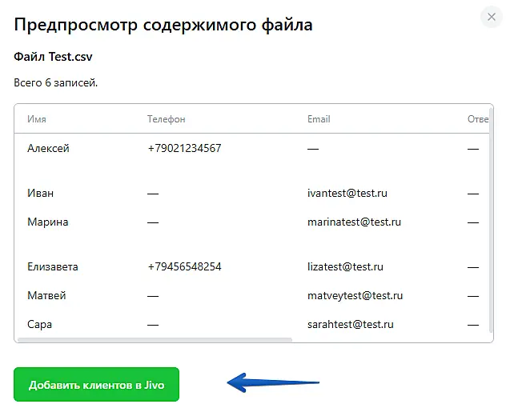Click phone number +79456548254
This screenshot has width=510, height=420.
[x=184, y=266]
